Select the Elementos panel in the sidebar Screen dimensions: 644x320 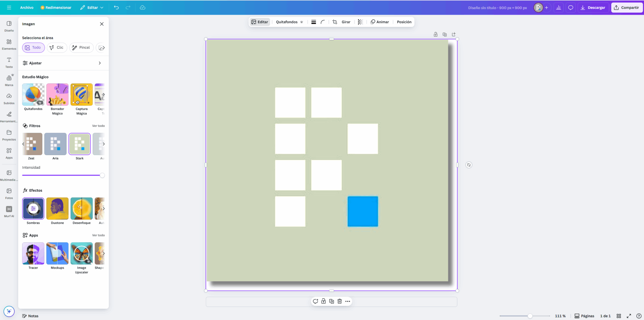click(9, 44)
